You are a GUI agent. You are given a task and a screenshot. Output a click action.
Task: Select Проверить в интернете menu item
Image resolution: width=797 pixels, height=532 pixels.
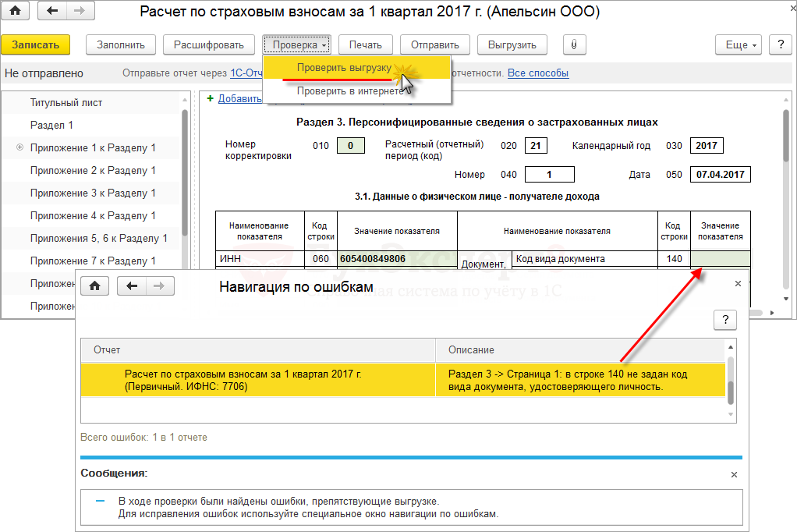click(x=349, y=90)
